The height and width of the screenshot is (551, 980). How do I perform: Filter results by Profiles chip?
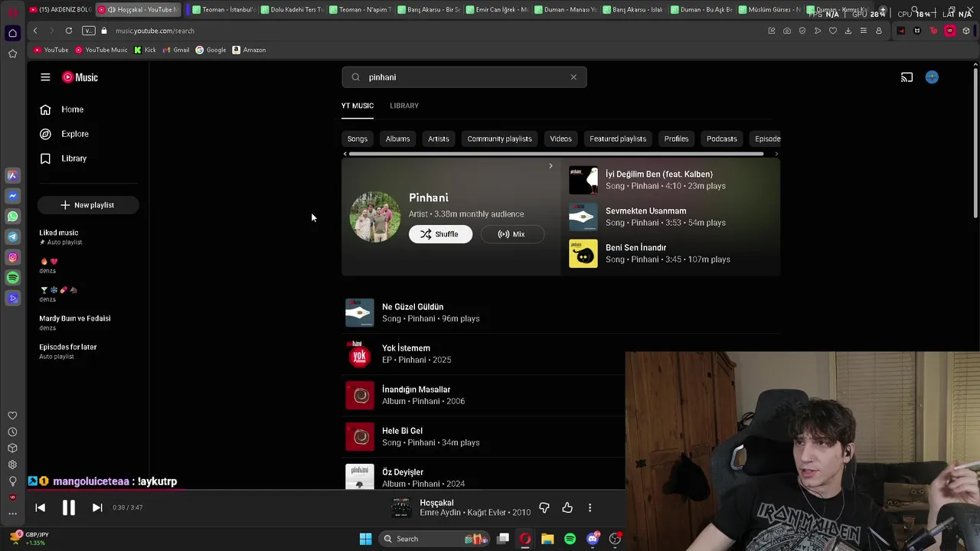676,139
